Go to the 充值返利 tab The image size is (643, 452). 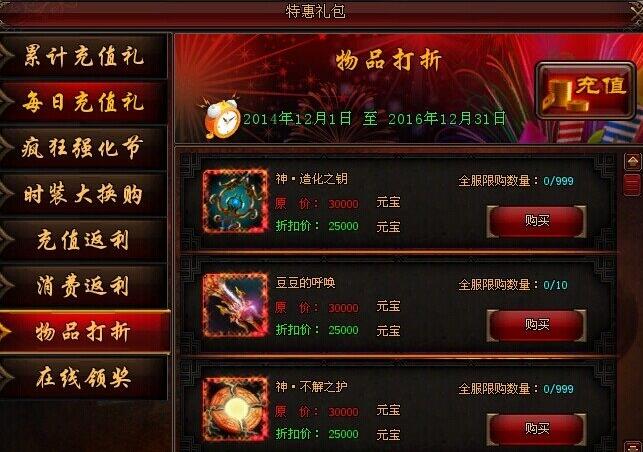coord(84,240)
